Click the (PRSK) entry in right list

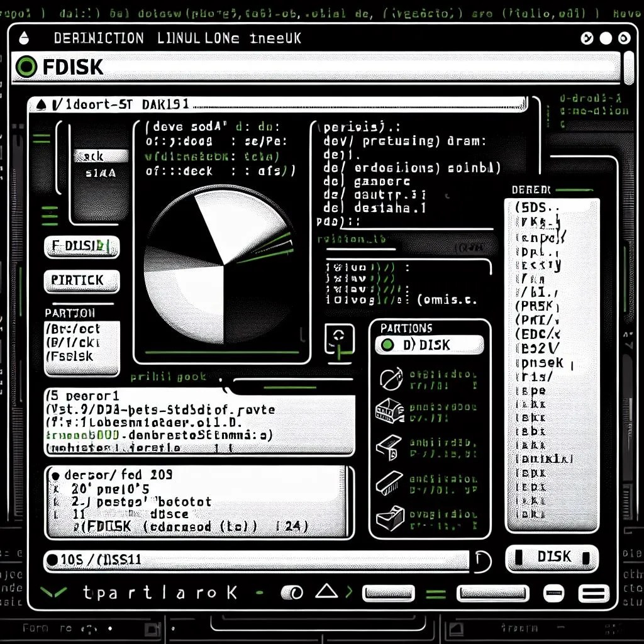point(537,306)
